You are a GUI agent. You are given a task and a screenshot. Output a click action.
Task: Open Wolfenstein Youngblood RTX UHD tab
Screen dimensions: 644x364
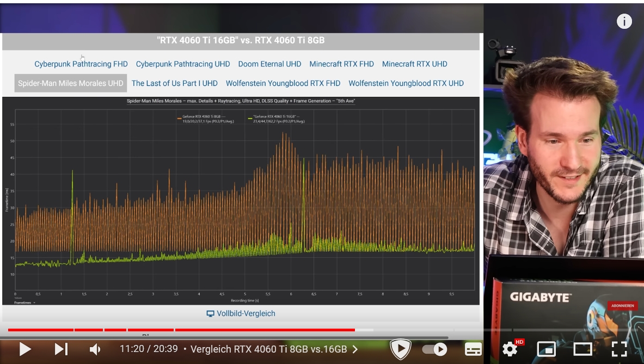[x=406, y=83]
